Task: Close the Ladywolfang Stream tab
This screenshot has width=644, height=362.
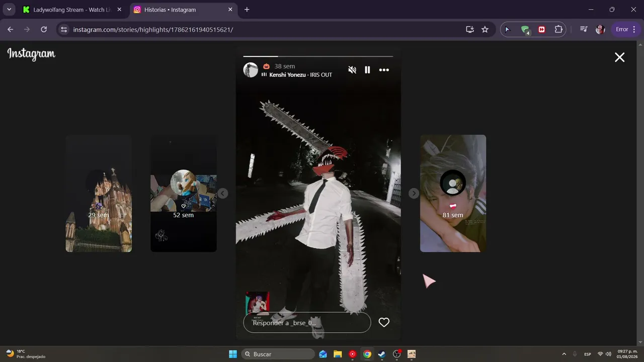Action: coord(119,10)
